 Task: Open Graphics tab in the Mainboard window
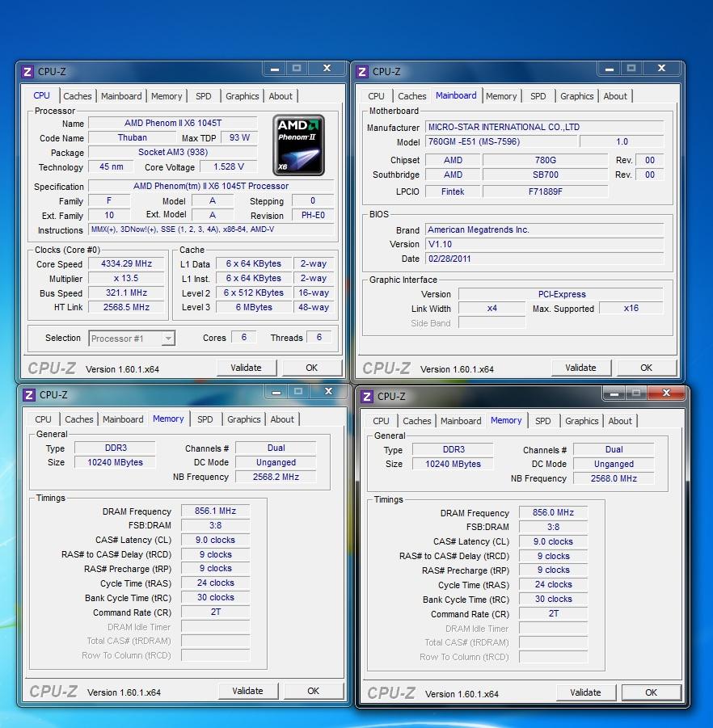coord(576,96)
